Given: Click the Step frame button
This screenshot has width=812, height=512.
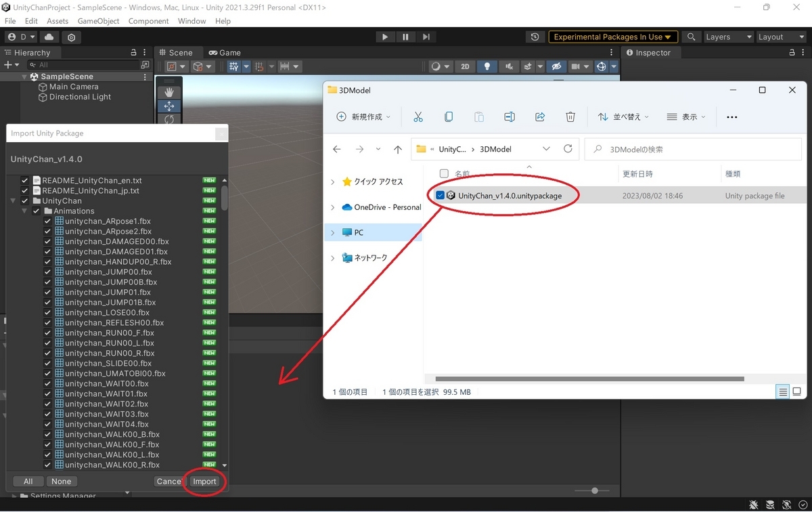Looking at the screenshot, I should (x=426, y=37).
